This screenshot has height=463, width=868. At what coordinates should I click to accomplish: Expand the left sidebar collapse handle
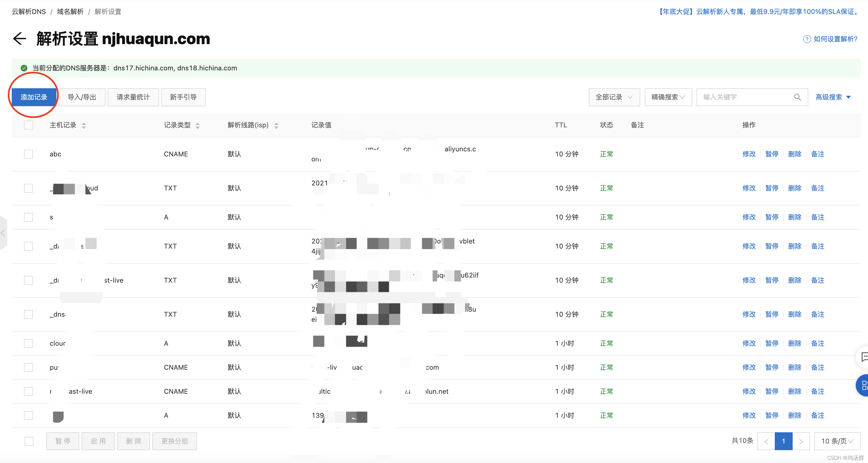click(3, 233)
